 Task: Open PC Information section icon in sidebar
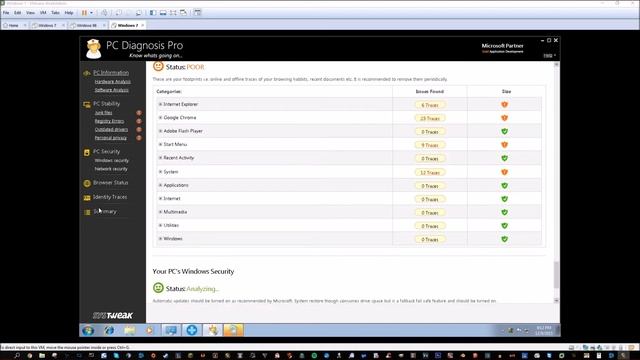pos(87,73)
